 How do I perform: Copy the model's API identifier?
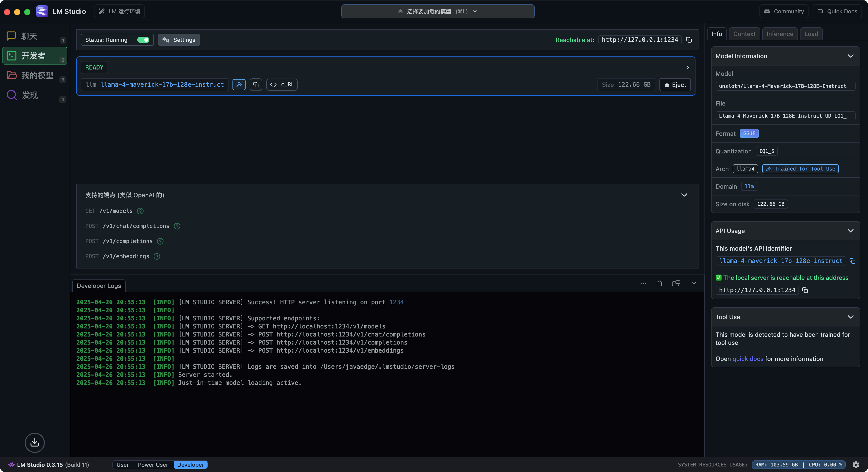[x=852, y=261]
